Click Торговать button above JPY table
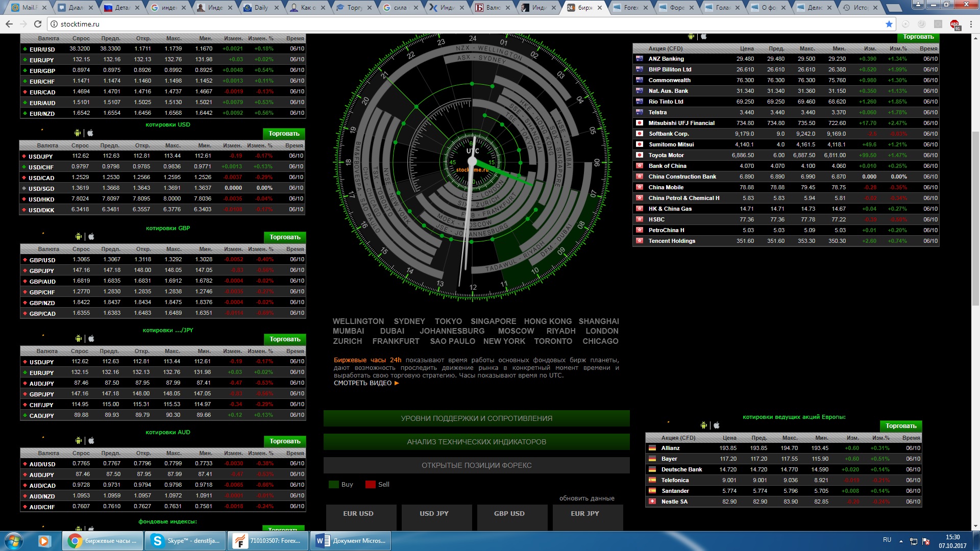 point(285,339)
